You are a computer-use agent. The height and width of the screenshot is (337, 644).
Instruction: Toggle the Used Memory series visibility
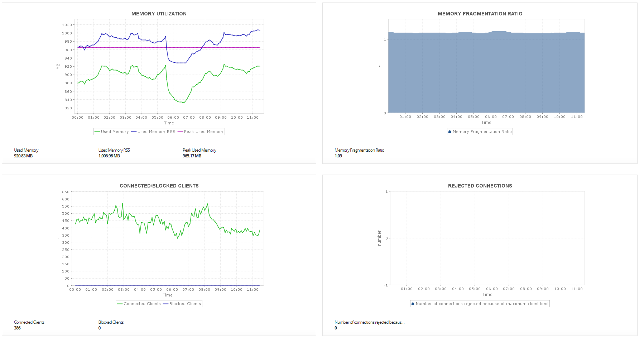coord(111,132)
